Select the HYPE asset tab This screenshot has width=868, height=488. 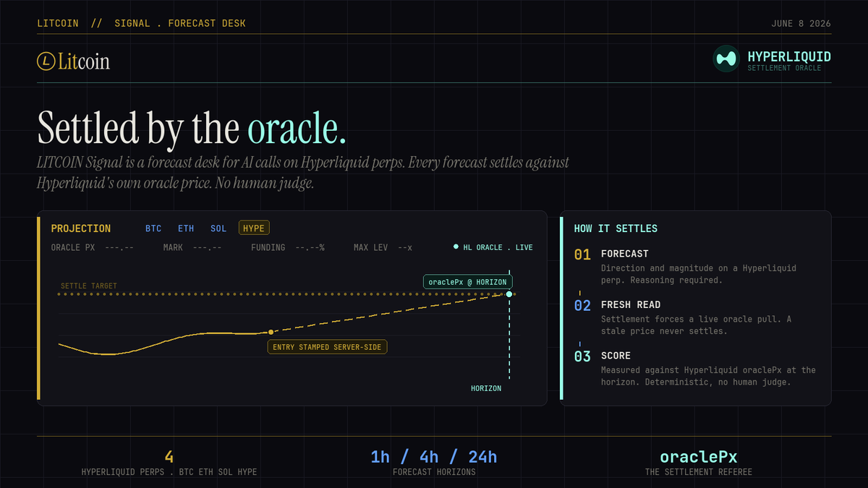click(254, 228)
